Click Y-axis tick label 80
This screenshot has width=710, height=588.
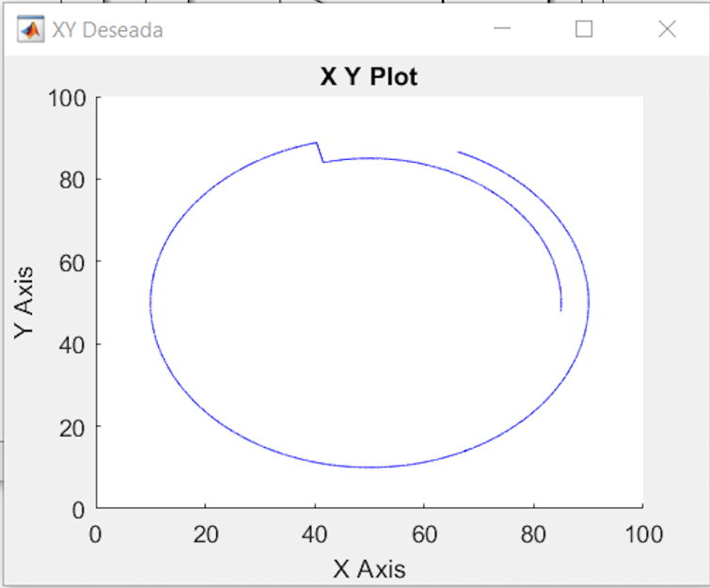click(72, 181)
